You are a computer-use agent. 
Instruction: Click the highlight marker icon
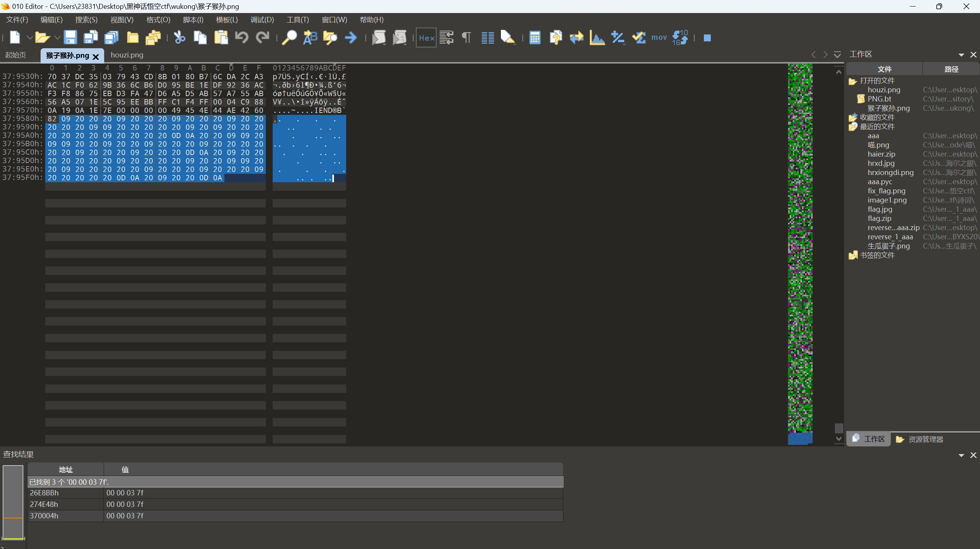(x=508, y=38)
